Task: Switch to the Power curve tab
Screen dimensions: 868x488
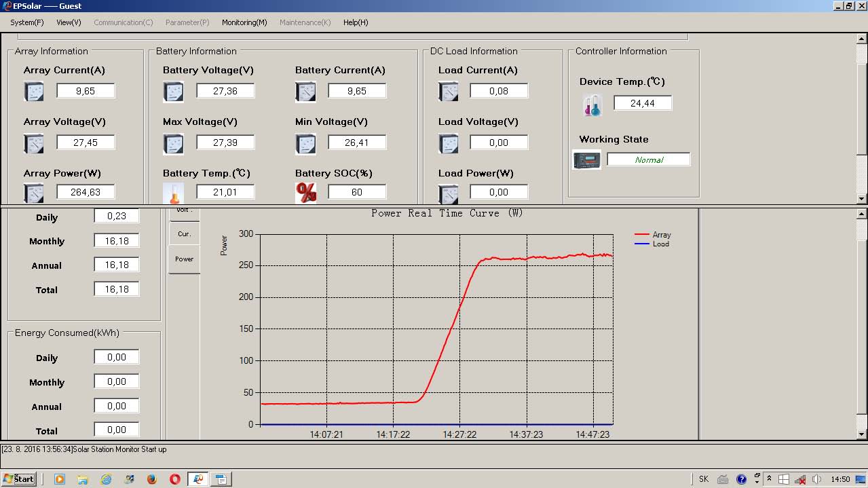Action: (184, 259)
